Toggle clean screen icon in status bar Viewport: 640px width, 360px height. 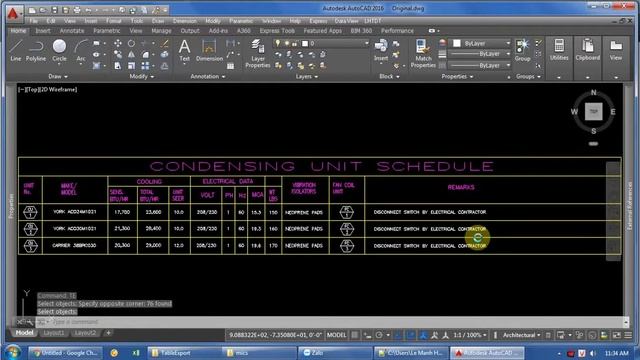(617, 335)
